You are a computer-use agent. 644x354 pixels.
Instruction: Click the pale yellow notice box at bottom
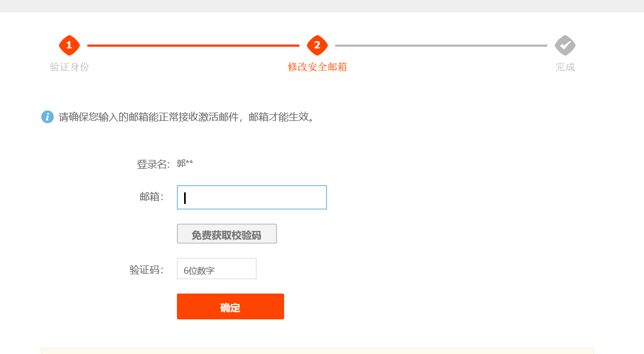click(x=318, y=351)
